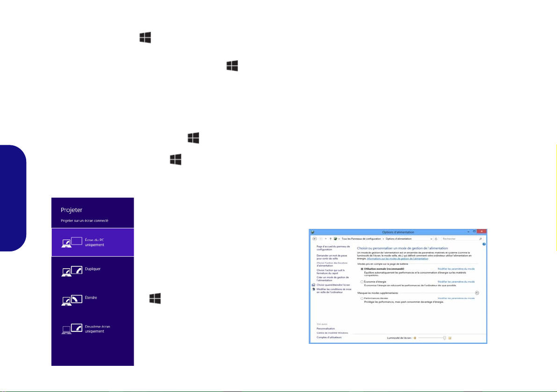Screen dimensions: 557x392
Task: Select 'Utilisation normale (recommandé)' radio button
Action: pos(362,269)
